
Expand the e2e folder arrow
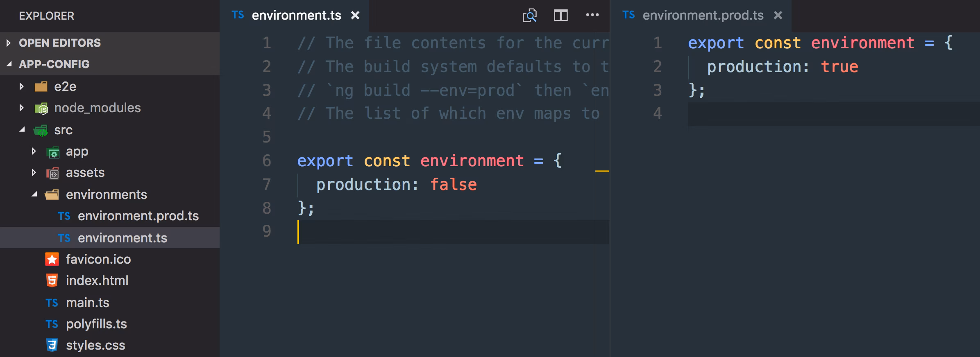22,86
